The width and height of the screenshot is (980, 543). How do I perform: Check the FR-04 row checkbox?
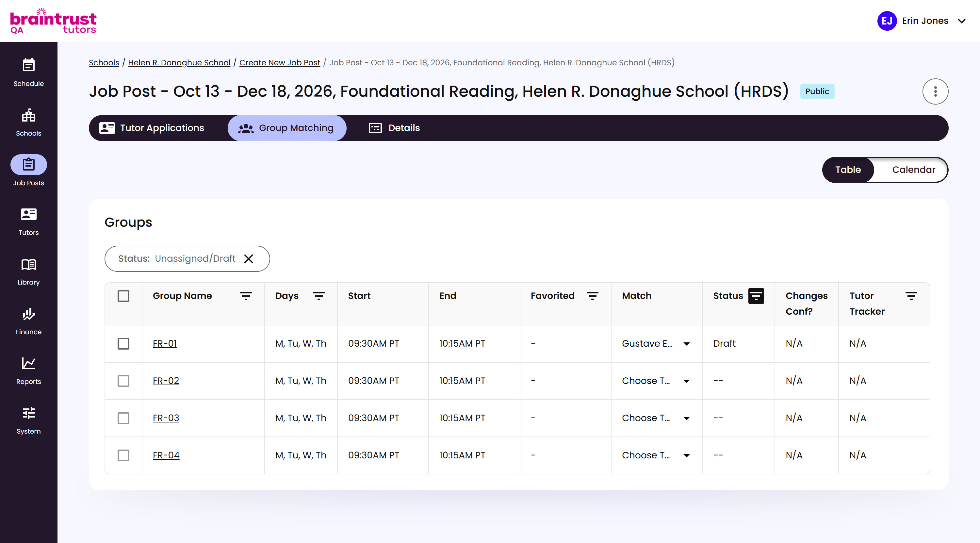pyautogui.click(x=123, y=455)
